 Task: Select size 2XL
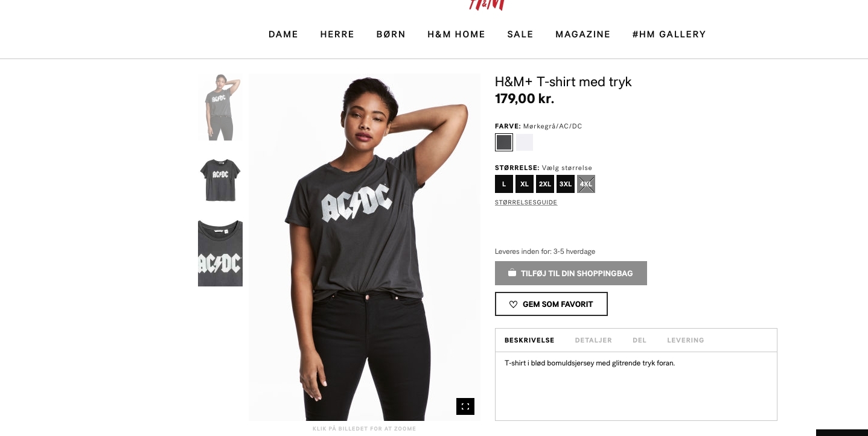coord(545,184)
